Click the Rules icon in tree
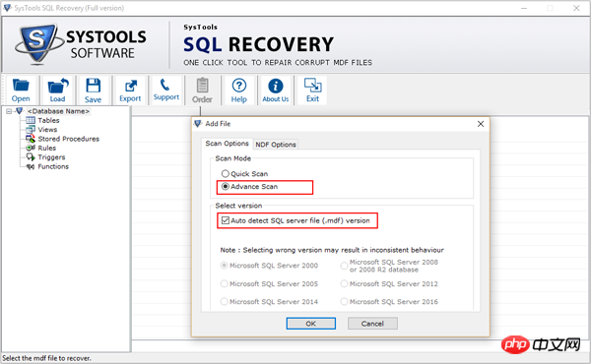 (x=31, y=148)
